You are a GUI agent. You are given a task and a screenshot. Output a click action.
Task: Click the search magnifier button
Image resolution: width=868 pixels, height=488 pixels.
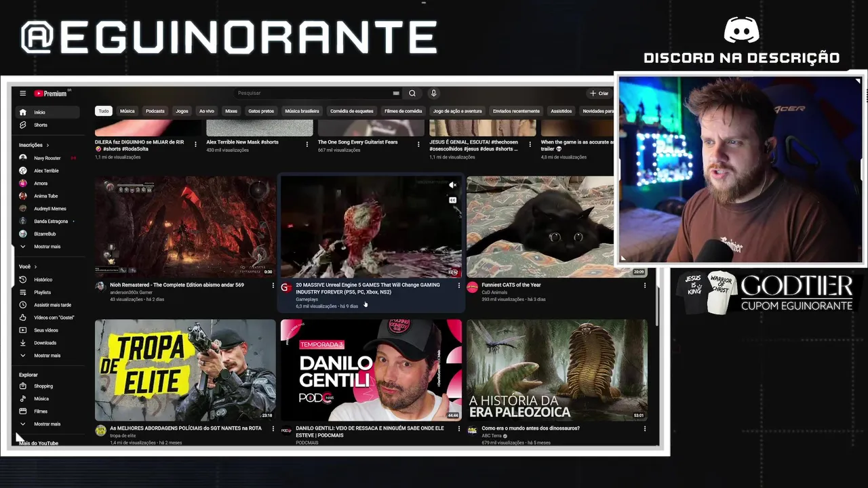pyautogui.click(x=412, y=94)
